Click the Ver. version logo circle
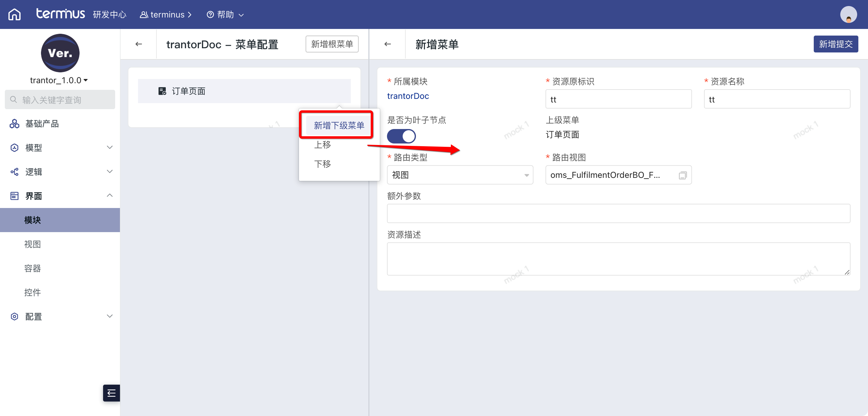Viewport: 868px width, 416px height. [60, 53]
